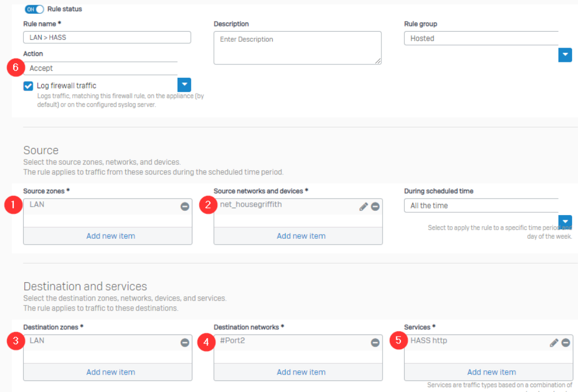This screenshot has height=392, width=578.
Task: Toggle the Rule status switch
Action: point(34,10)
